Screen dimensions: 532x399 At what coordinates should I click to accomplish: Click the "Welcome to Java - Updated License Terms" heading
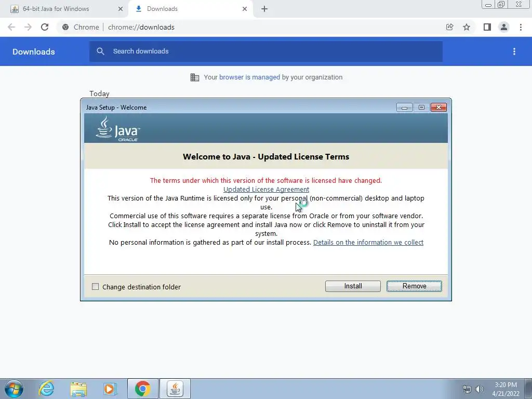point(266,157)
